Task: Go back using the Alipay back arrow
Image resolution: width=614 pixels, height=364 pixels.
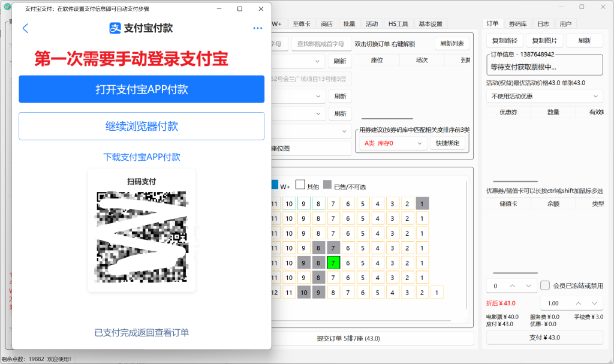Action: point(25,28)
